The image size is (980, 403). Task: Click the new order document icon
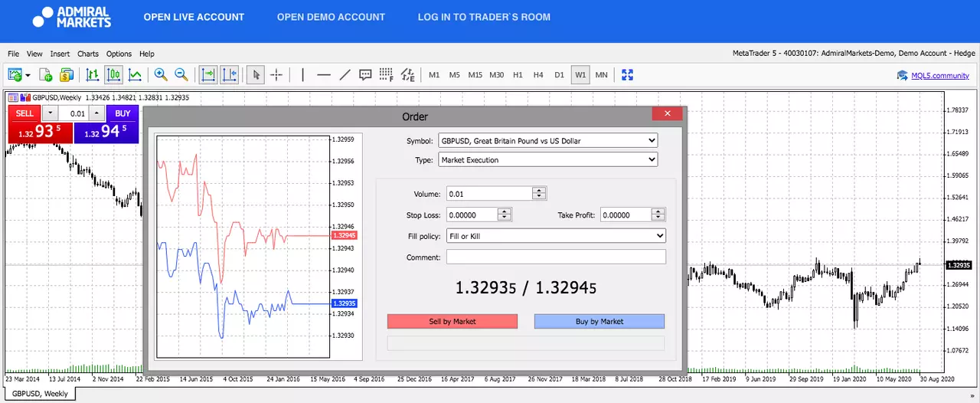click(x=46, y=74)
